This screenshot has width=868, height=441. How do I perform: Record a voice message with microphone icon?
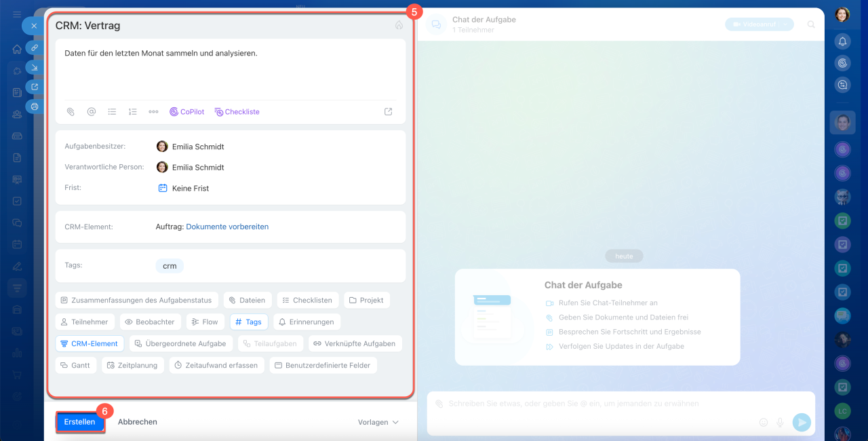coord(781,422)
